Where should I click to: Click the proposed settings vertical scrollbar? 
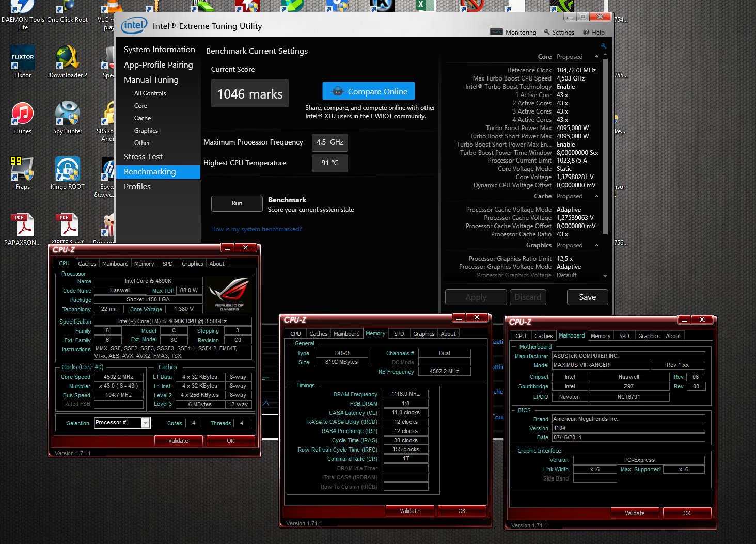click(x=605, y=147)
